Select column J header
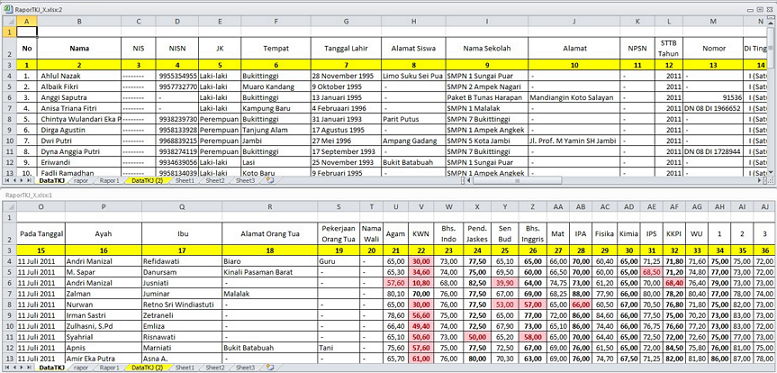The image size is (777, 373). (x=574, y=21)
